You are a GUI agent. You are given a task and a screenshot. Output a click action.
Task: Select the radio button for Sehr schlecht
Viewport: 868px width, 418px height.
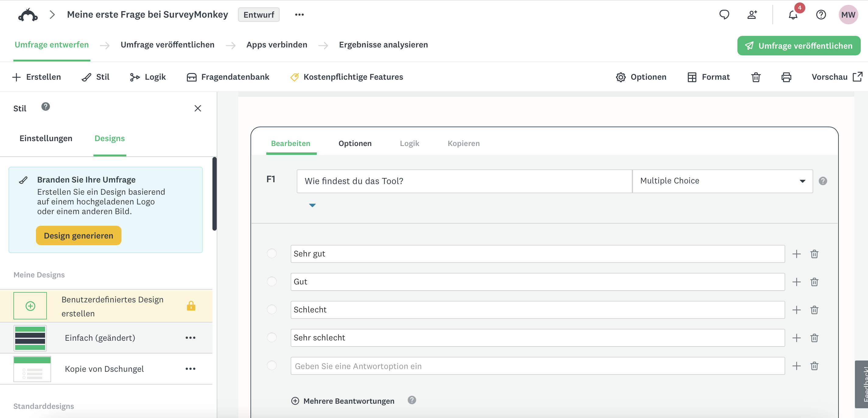[x=271, y=337]
